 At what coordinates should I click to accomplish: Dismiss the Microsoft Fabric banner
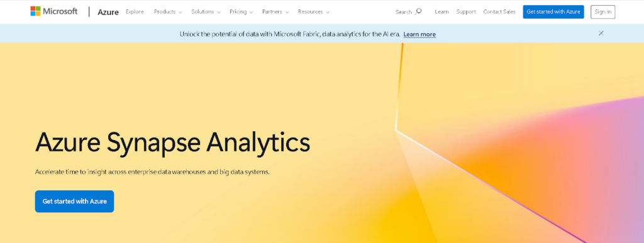tap(601, 33)
